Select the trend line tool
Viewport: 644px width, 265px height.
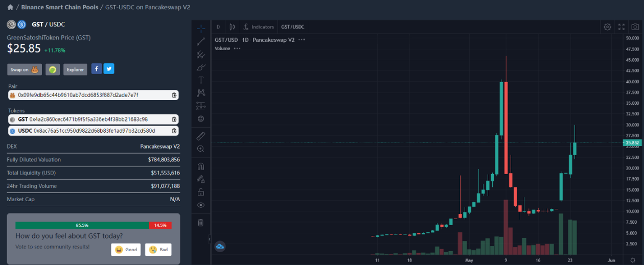point(201,41)
